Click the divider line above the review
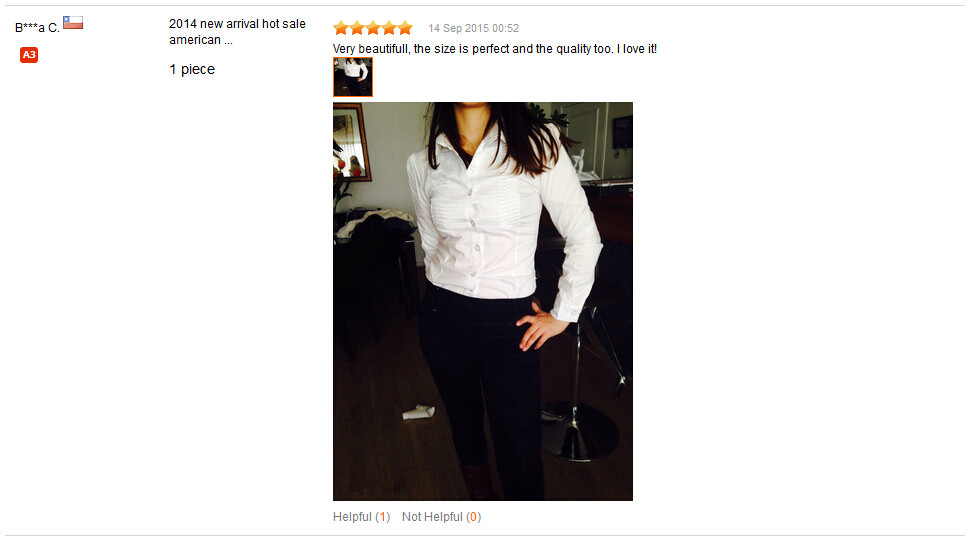This screenshot has height=541, width=970. (x=485, y=6)
